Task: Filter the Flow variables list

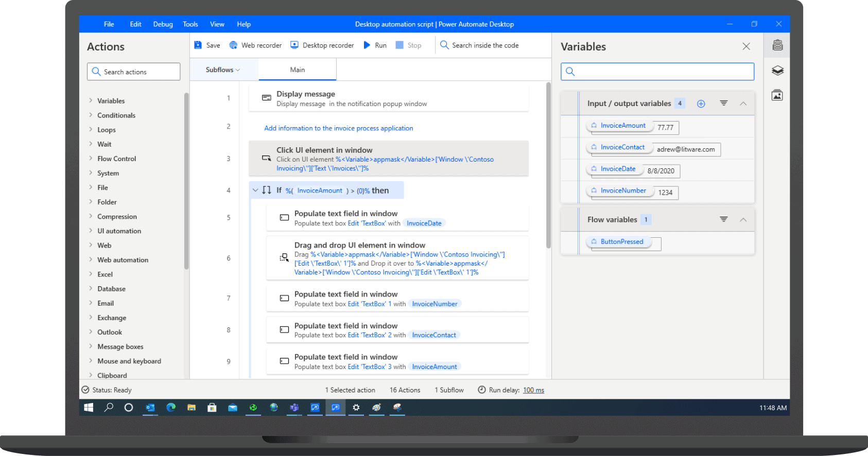Action: 723,220
